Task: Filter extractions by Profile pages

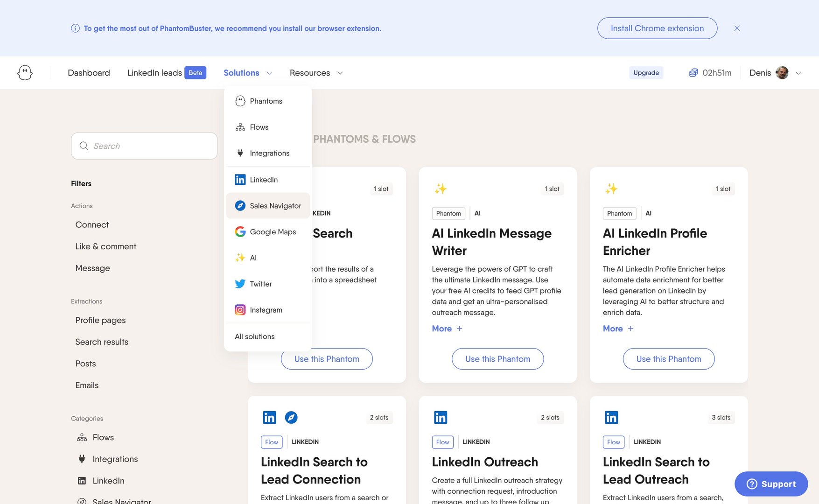Action: [100, 320]
